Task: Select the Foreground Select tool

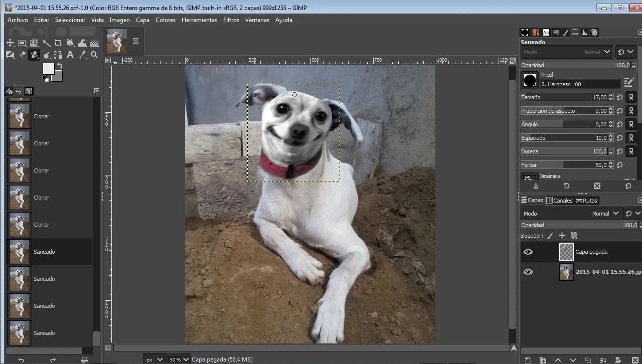Action: [34, 43]
